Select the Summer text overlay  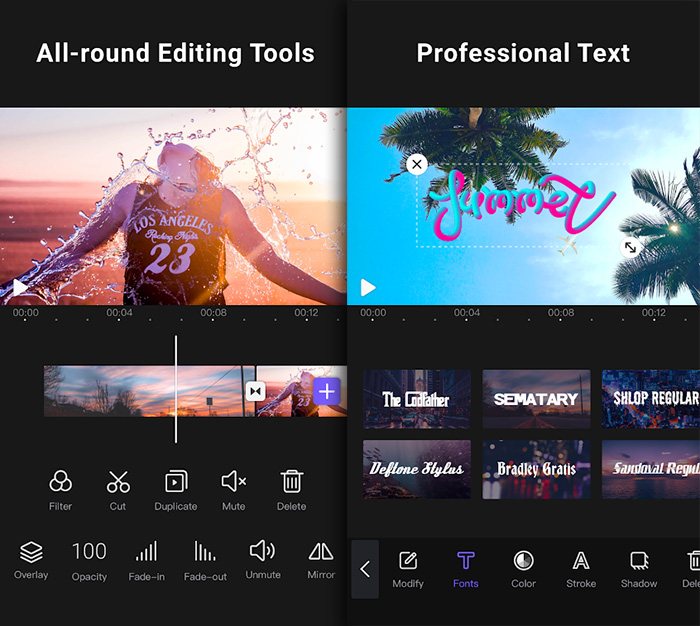[522, 205]
